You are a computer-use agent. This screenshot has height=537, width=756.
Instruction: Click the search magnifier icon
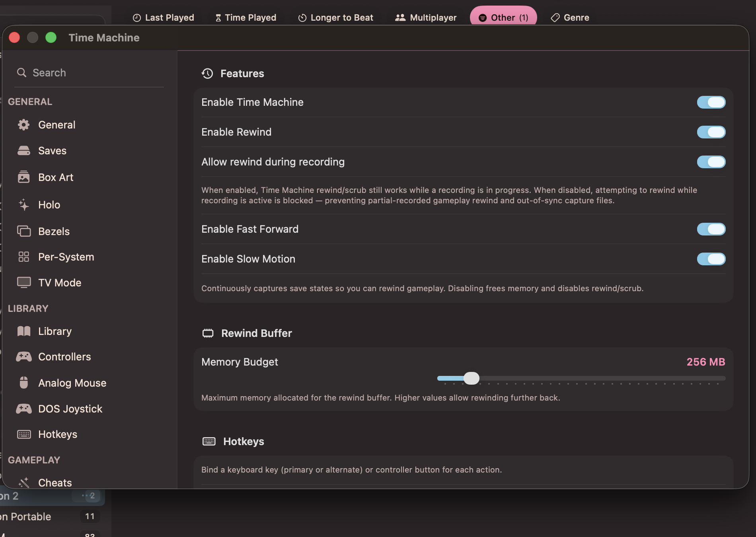point(21,72)
